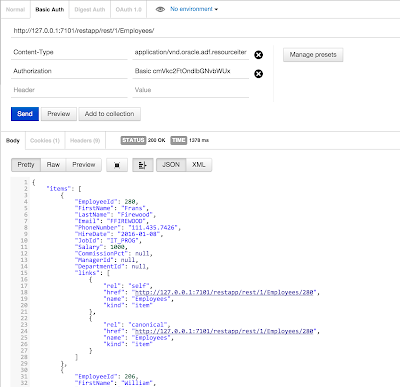The image size is (400, 387).
Task: Click the request Preview button
Action: (59, 114)
